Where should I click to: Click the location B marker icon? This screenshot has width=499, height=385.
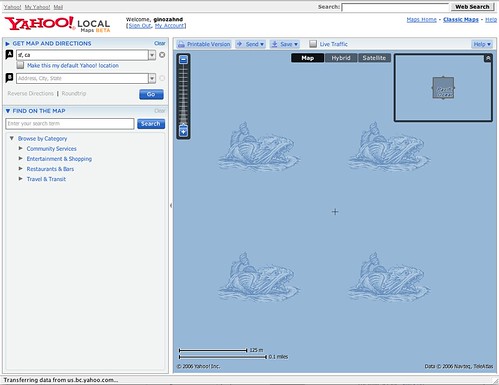pyautogui.click(x=9, y=78)
